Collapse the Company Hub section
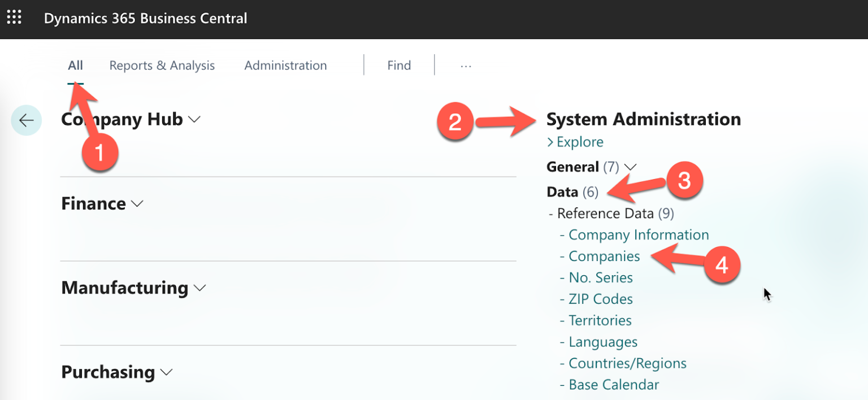Image resolution: width=868 pixels, height=400 pixels. pos(194,119)
